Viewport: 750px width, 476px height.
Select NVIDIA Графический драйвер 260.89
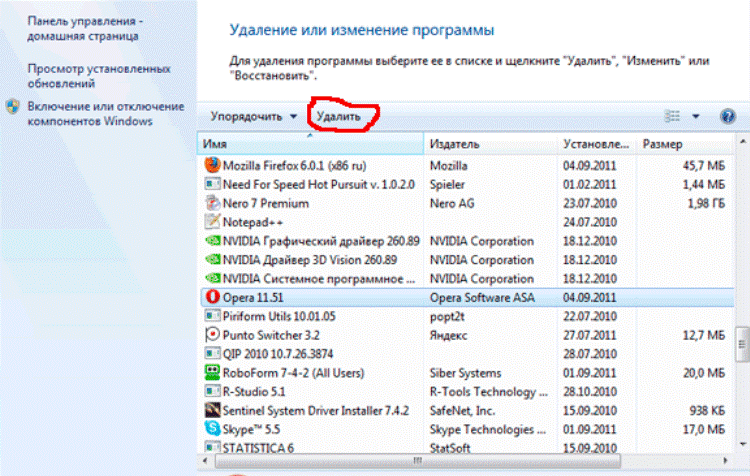pos(466,241)
